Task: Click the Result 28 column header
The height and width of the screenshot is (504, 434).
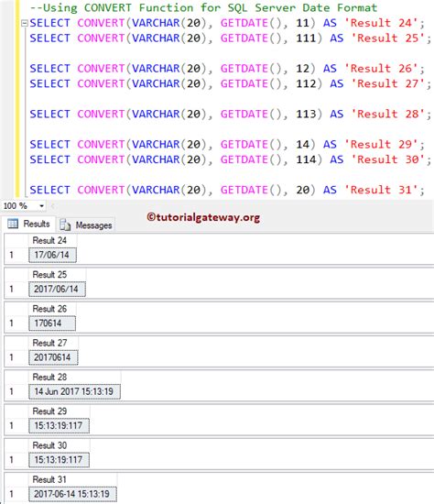Action: tap(74, 377)
